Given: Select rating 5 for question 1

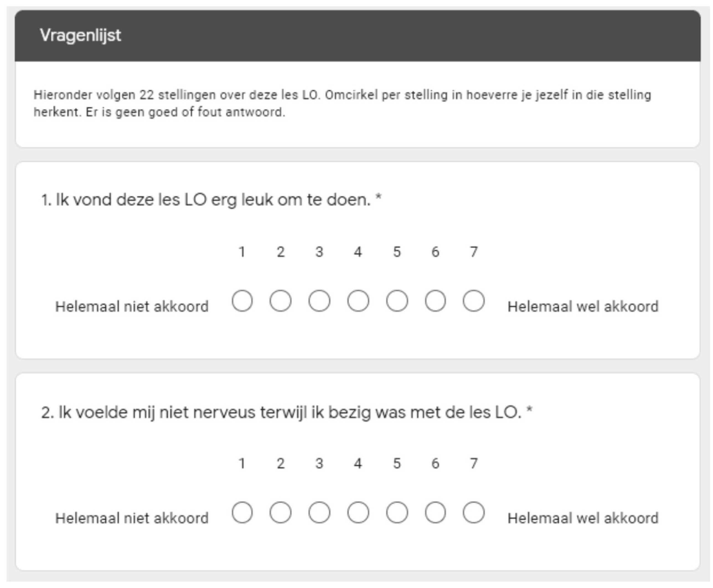Looking at the screenshot, I should pos(397,301).
